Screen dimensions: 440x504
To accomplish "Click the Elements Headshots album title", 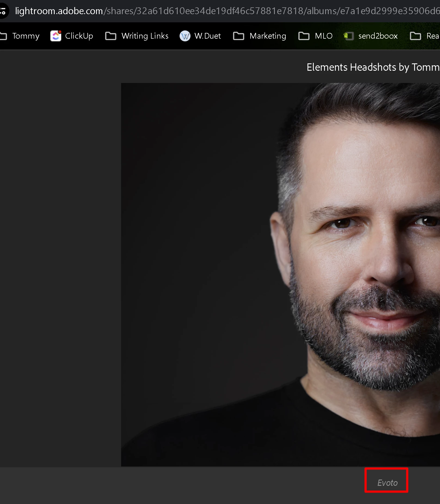I will coord(373,67).
